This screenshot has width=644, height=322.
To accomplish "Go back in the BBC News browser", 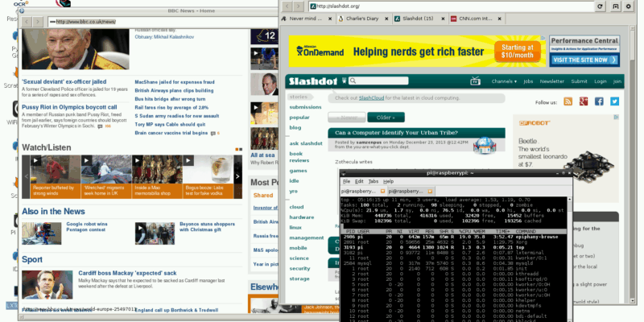I will coord(28,21).
